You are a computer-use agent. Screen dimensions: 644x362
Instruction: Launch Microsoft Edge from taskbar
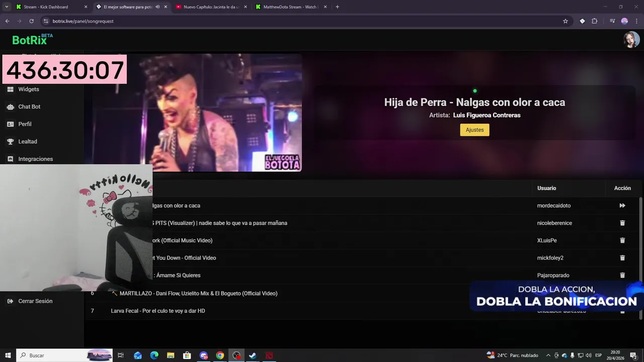154,355
